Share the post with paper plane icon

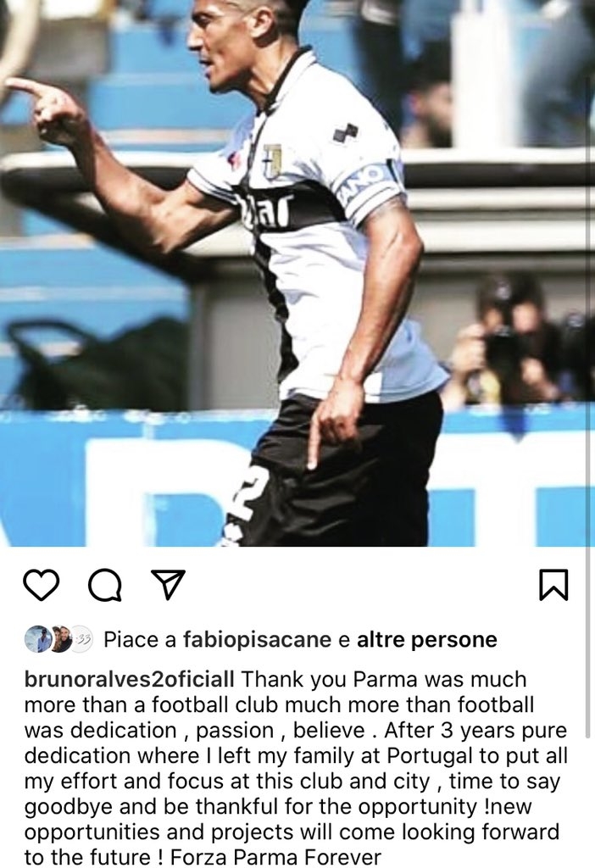point(169,584)
